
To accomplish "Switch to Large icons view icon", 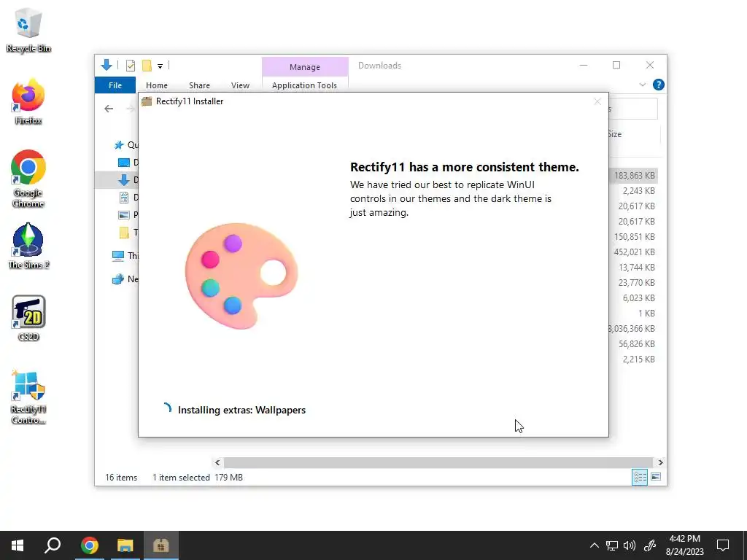I will [656, 477].
